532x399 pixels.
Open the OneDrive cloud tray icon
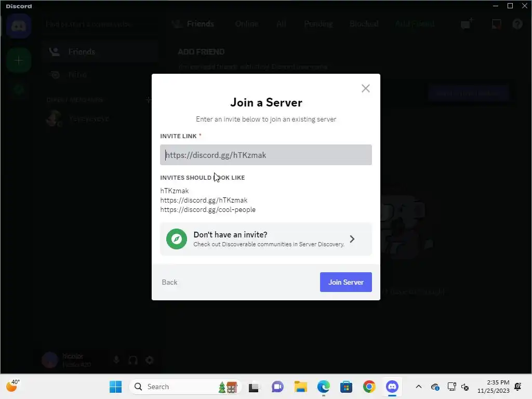[435, 387]
